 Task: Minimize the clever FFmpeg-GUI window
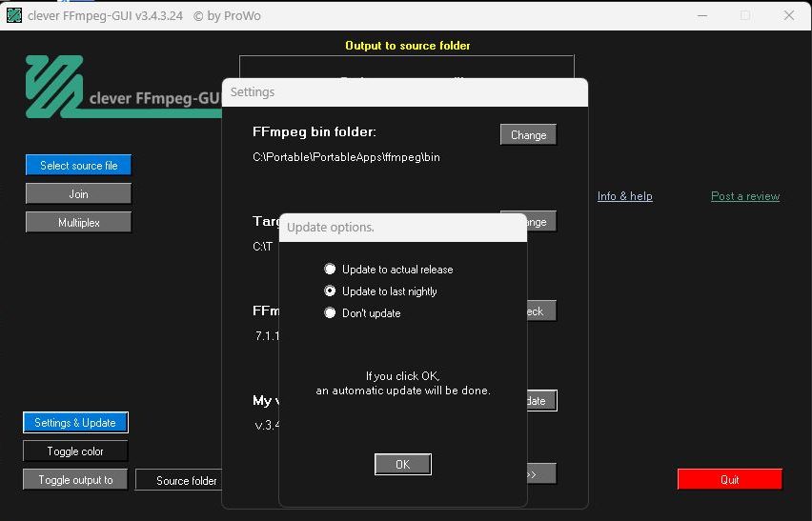pos(702,15)
